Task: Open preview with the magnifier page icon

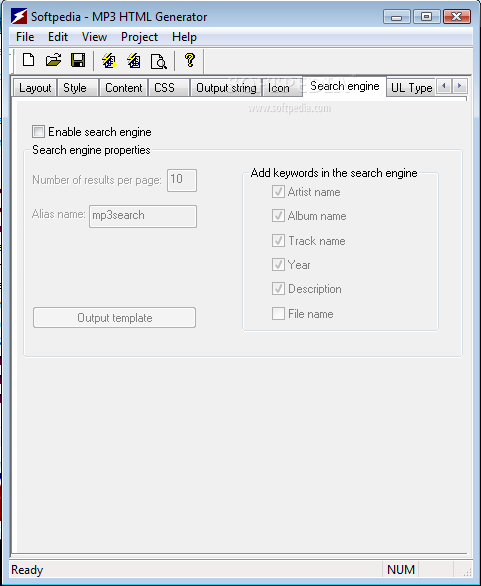Action: coord(158,61)
